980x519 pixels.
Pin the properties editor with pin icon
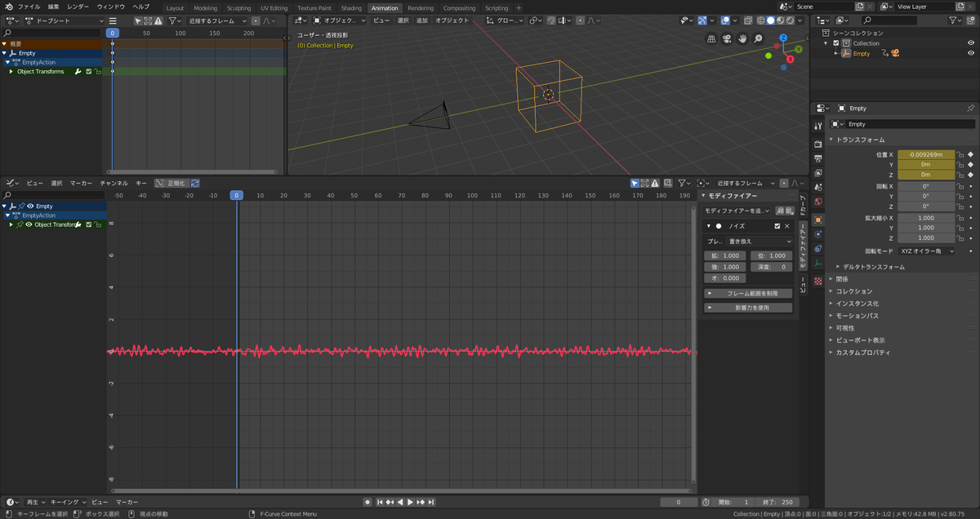(x=970, y=108)
